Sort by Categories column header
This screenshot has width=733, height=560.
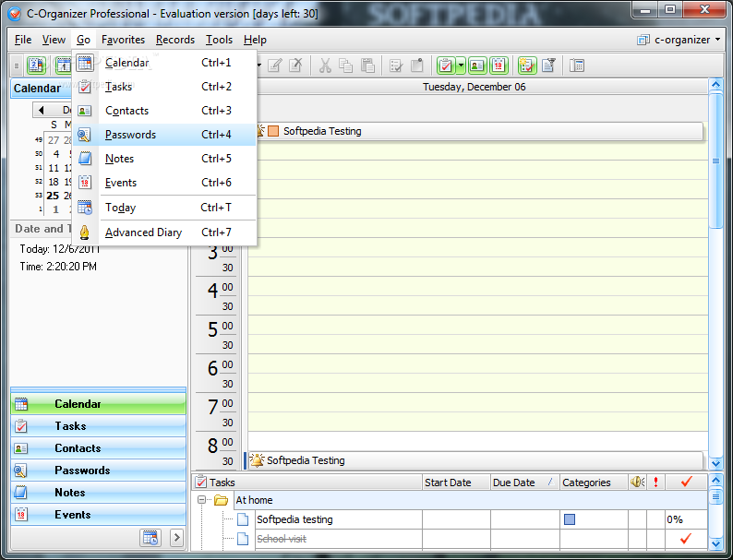coord(594,483)
